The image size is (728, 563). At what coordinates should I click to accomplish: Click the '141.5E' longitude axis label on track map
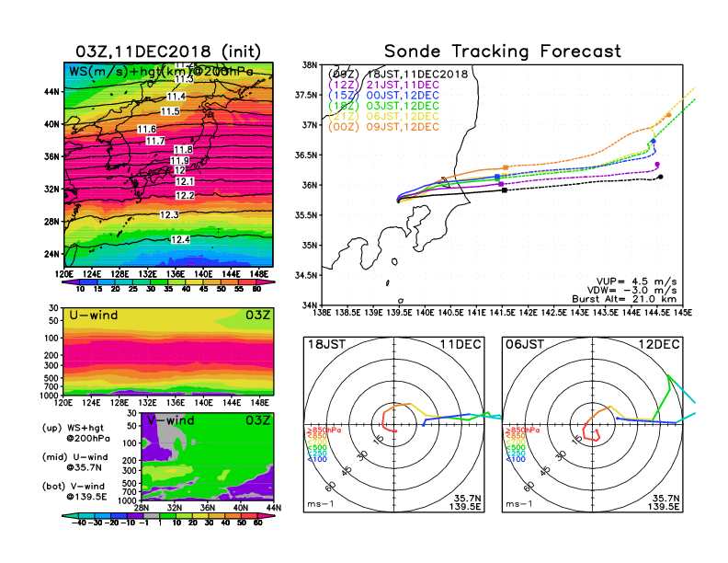coord(502,313)
